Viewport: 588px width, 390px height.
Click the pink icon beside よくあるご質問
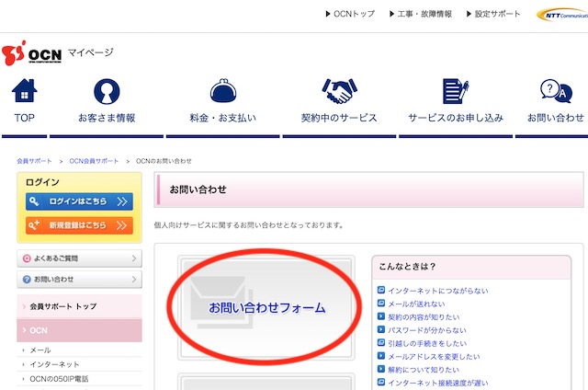(27, 258)
